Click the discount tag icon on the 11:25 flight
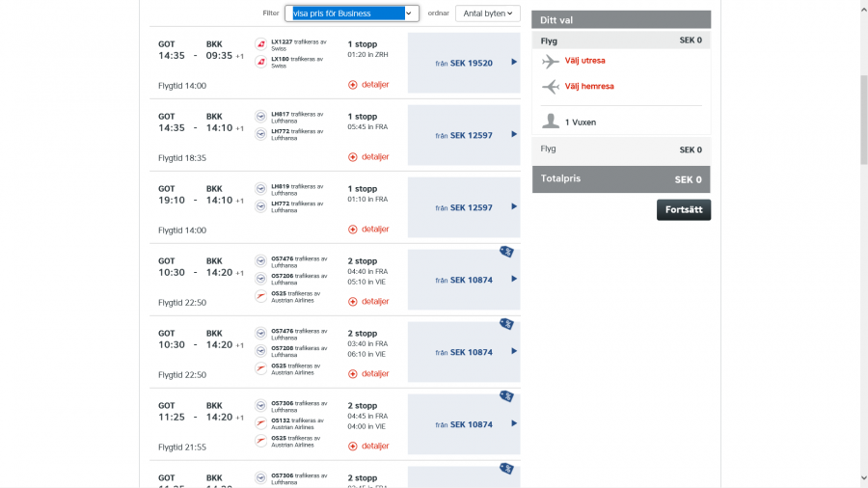This screenshot has width=868, height=488. (506, 396)
